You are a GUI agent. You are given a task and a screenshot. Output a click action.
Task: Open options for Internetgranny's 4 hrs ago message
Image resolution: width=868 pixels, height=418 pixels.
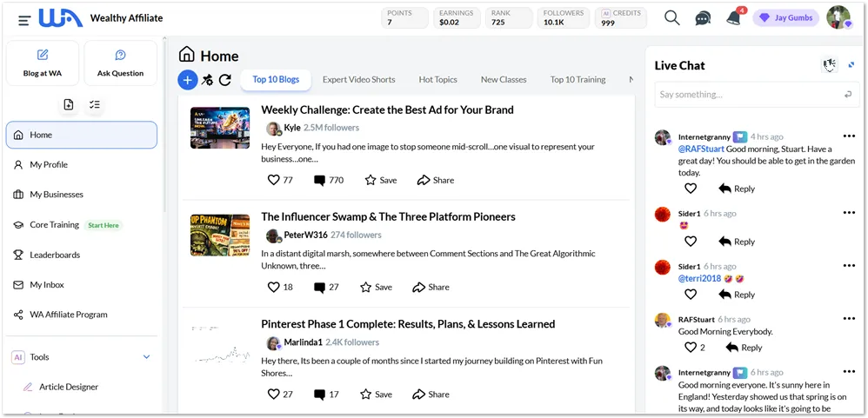pyautogui.click(x=849, y=136)
